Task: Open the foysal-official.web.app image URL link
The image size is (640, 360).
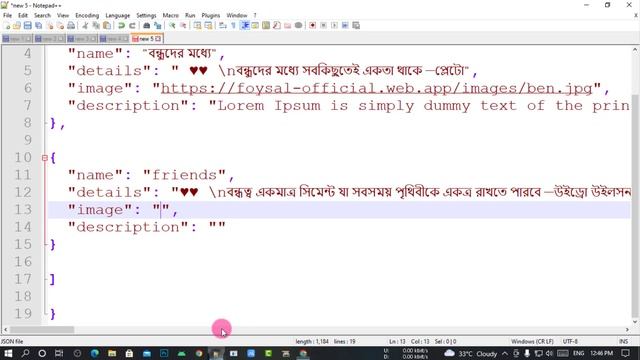Action: 377,88
